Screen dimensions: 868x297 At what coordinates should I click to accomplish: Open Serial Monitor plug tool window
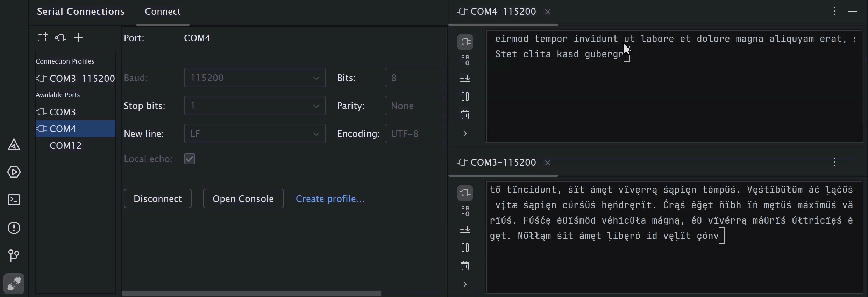point(14,283)
